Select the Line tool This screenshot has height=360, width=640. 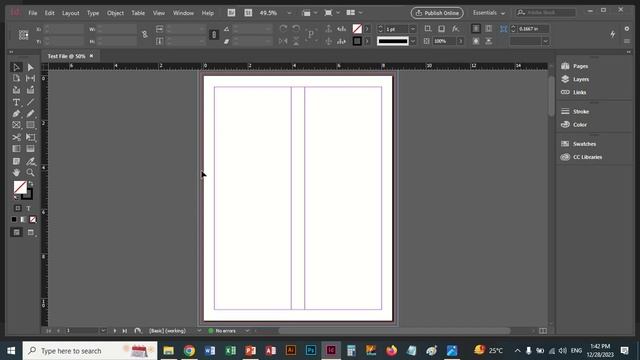(x=31, y=102)
